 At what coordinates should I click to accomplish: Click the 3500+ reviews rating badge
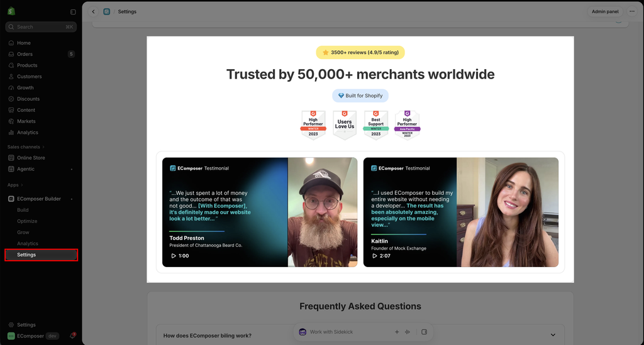[360, 53]
